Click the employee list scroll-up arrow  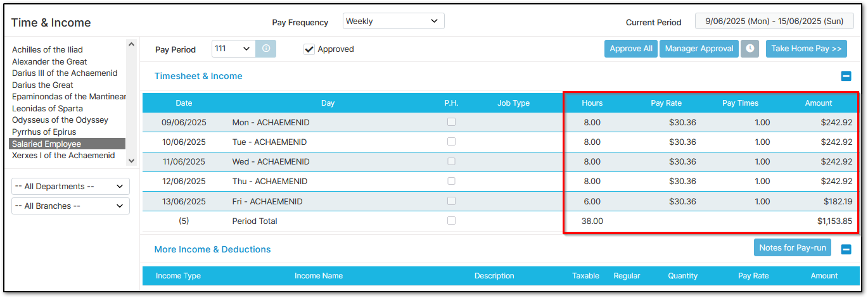[x=131, y=44]
